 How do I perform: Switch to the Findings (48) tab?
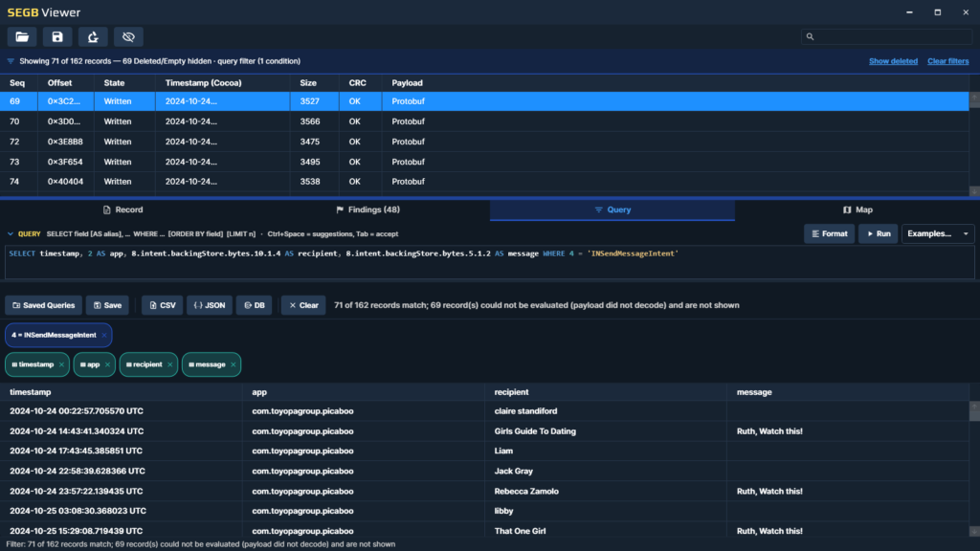(x=367, y=209)
